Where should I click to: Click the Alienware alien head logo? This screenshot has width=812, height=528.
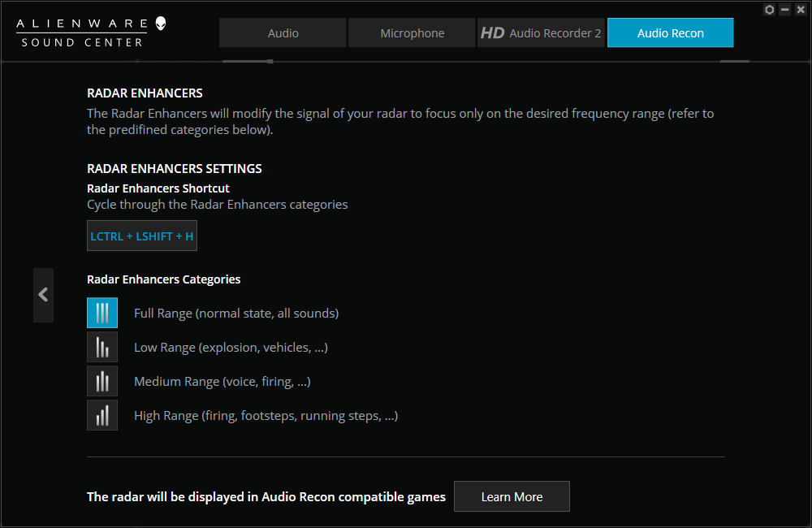[x=161, y=24]
